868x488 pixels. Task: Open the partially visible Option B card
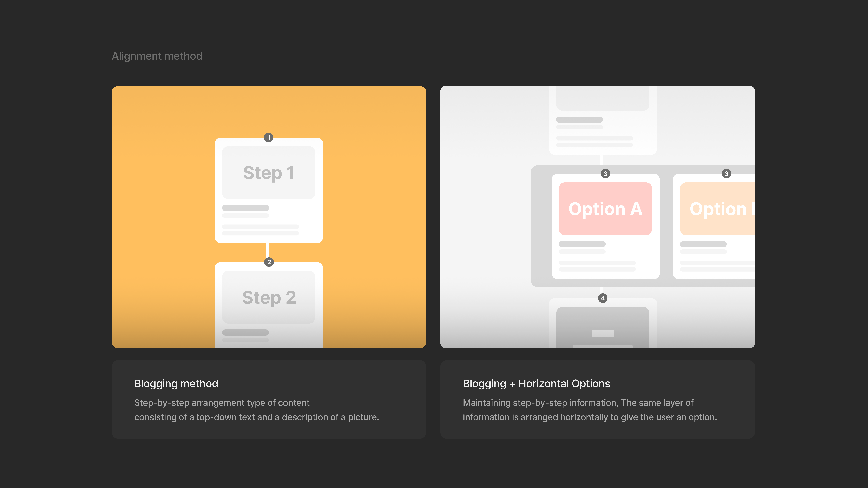[x=714, y=226]
